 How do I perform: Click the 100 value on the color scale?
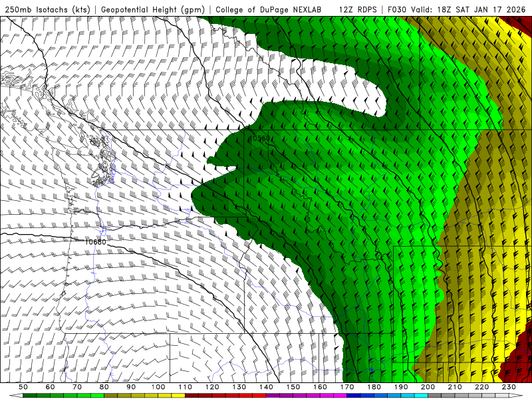158,387
